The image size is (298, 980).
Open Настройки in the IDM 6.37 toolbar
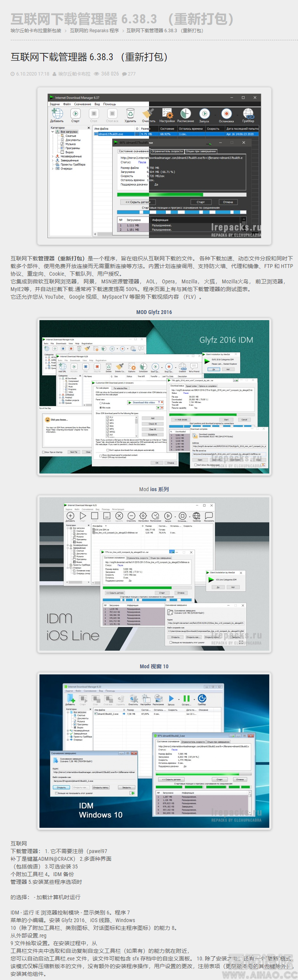pos(167,113)
